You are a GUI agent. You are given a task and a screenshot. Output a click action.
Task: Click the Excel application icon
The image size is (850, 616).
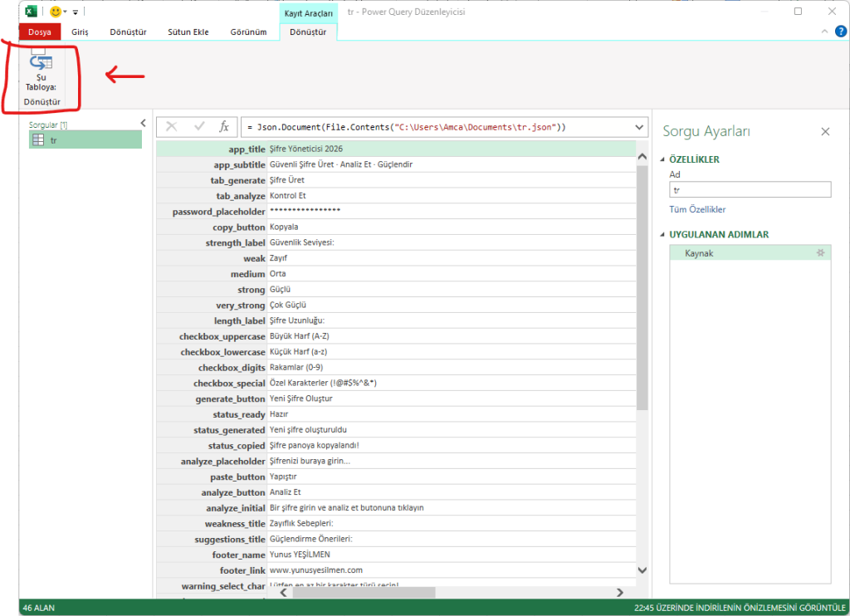(32, 11)
